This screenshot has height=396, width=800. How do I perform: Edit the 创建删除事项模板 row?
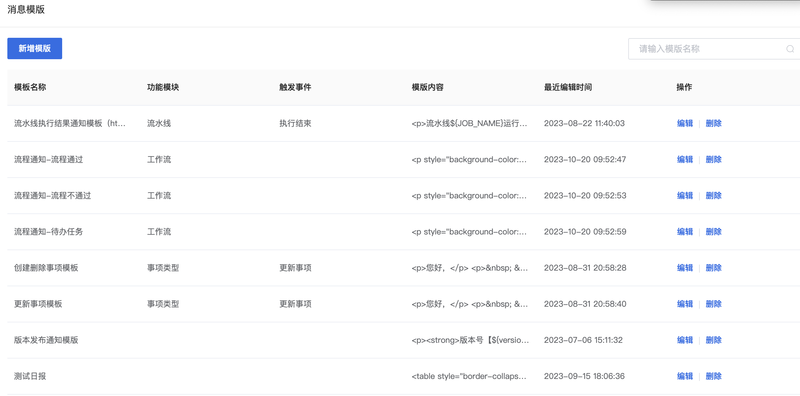pos(685,268)
